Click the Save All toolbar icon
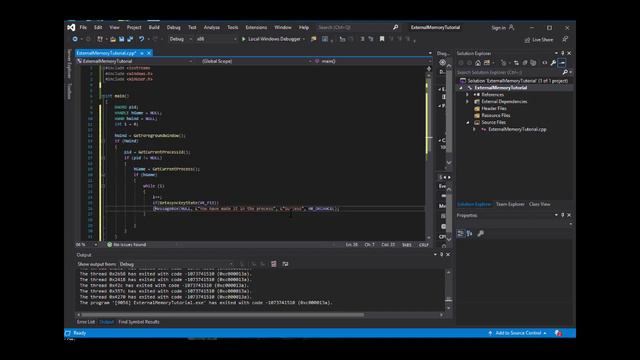Image resolution: width=640 pixels, height=360 pixels. 130,39
